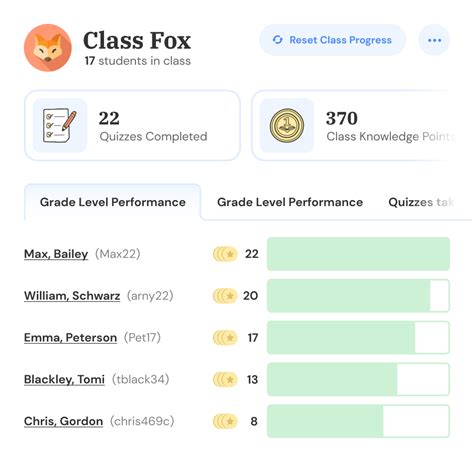Open student profile for William, Schwarz
This screenshot has width=474, height=462.
point(72,296)
